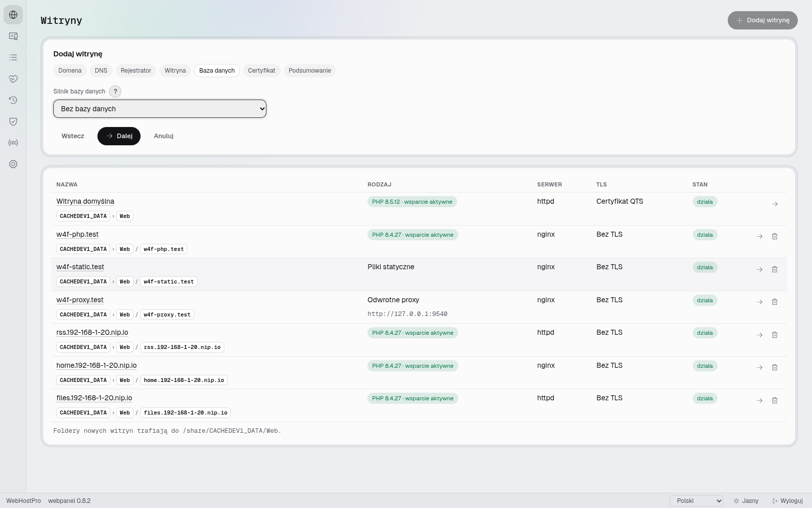Click the Anuluj button
The width and height of the screenshot is (812, 508).
pyautogui.click(x=163, y=136)
